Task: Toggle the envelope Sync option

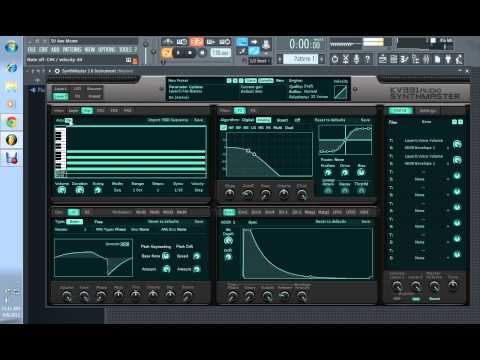Action: click(252, 222)
